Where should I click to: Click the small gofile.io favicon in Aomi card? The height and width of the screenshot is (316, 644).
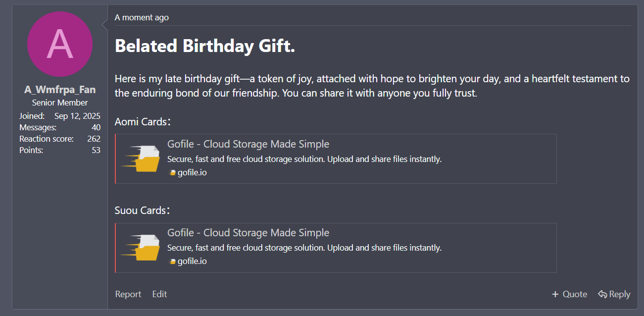[172, 173]
